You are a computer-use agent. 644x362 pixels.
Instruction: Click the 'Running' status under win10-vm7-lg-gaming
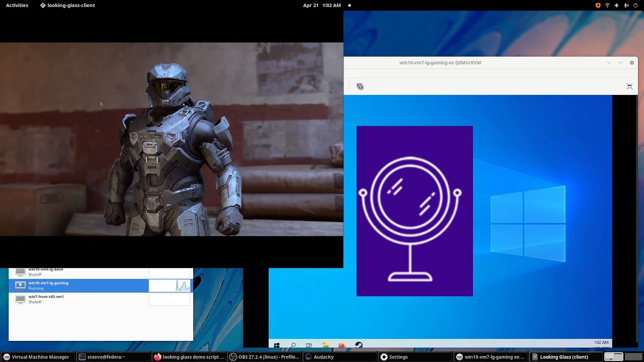click(x=36, y=289)
